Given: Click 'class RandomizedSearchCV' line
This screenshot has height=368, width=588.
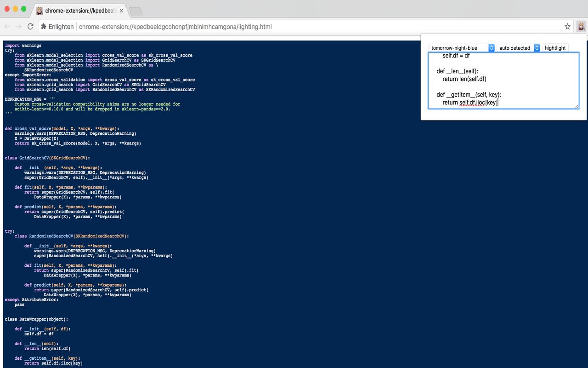Looking at the screenshot, I should (x=72, y=236).
